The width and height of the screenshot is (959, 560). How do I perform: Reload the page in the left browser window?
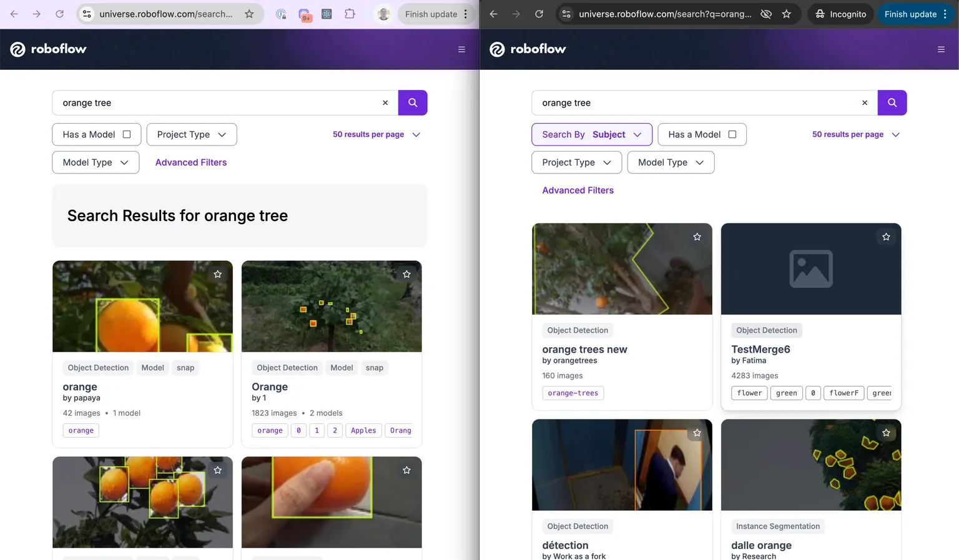tap(59, 14)
